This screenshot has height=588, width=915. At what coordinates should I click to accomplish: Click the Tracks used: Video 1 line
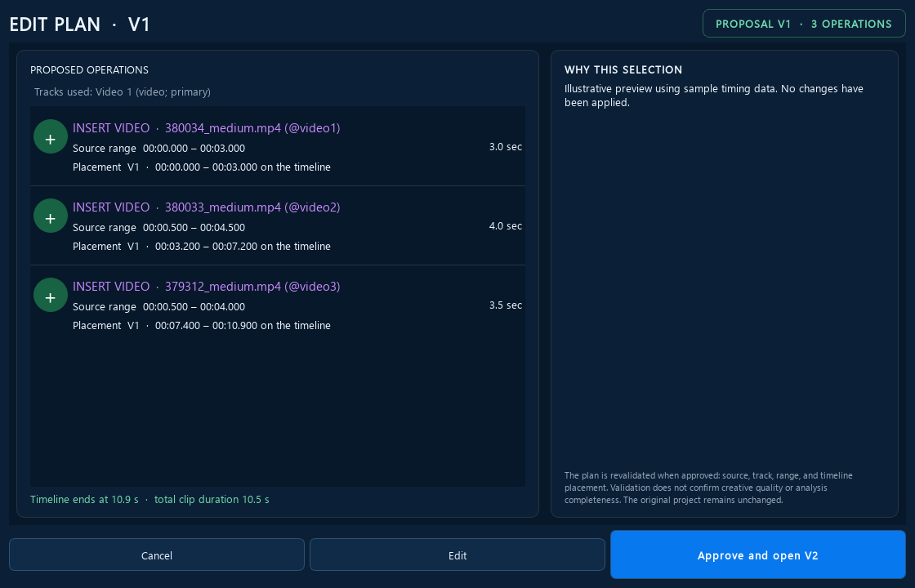click(123, 92)
